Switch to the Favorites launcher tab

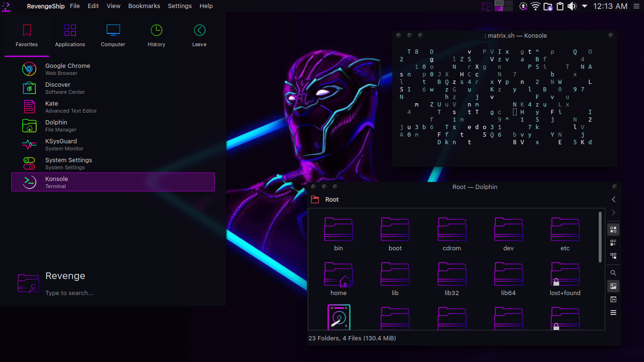point(27,35)
